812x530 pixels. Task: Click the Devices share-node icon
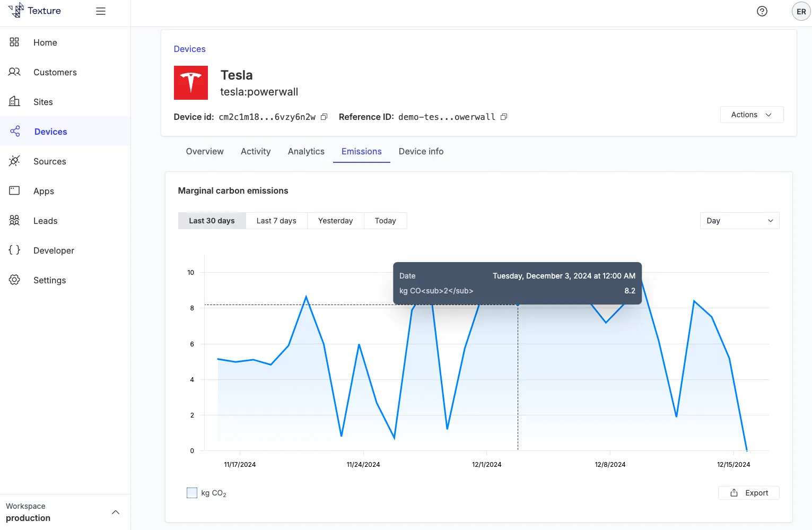coord(15,131)
